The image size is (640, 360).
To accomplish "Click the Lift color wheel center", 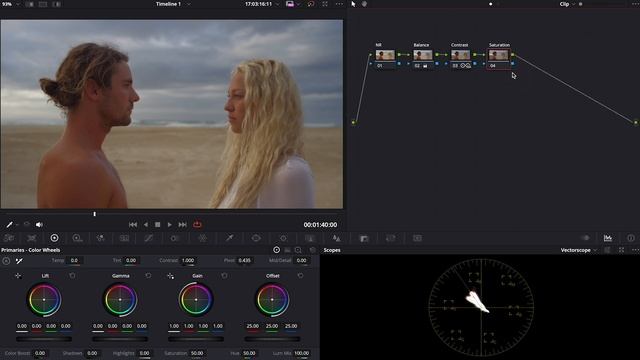I will [44, 300].
